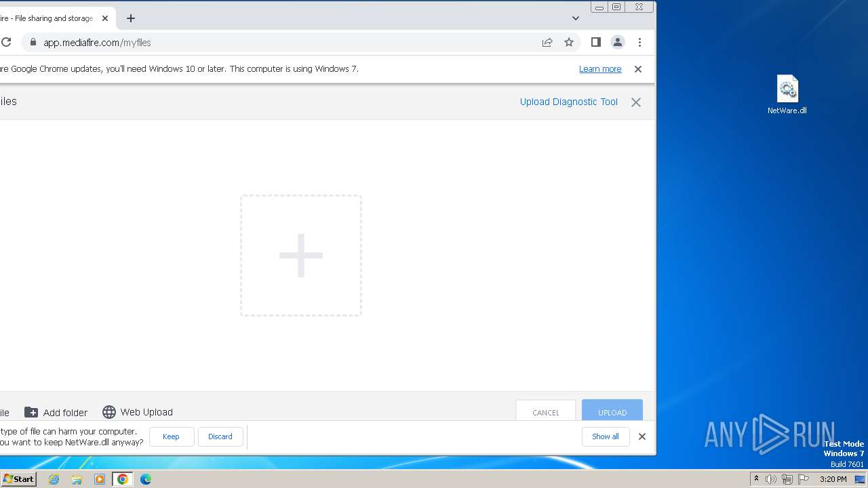Open Windows Media Player from taskbar

100,479
